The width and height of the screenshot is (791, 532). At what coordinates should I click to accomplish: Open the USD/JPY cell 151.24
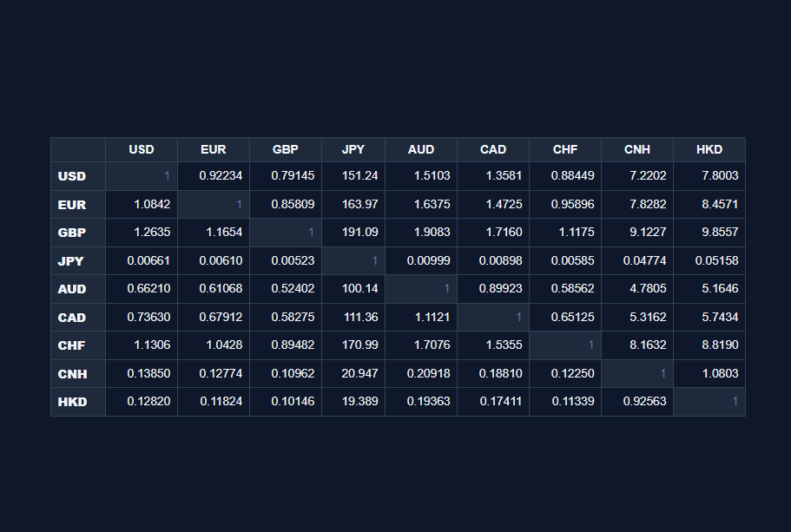353,176
